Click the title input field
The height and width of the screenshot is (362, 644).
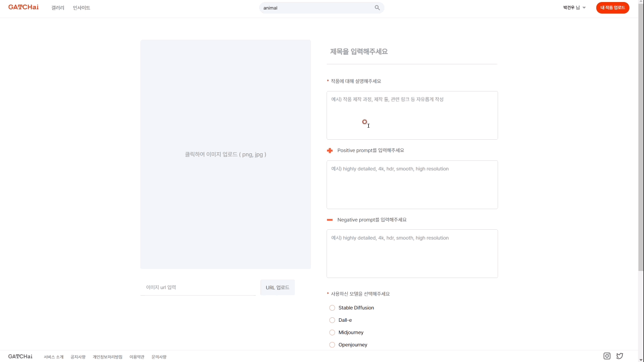click(x=412, y=52)
